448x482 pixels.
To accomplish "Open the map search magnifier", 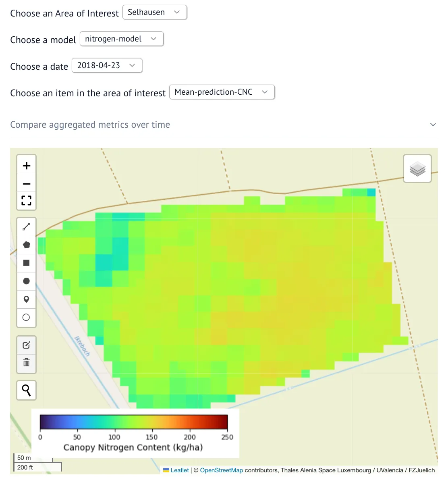I will pos(27,391).
